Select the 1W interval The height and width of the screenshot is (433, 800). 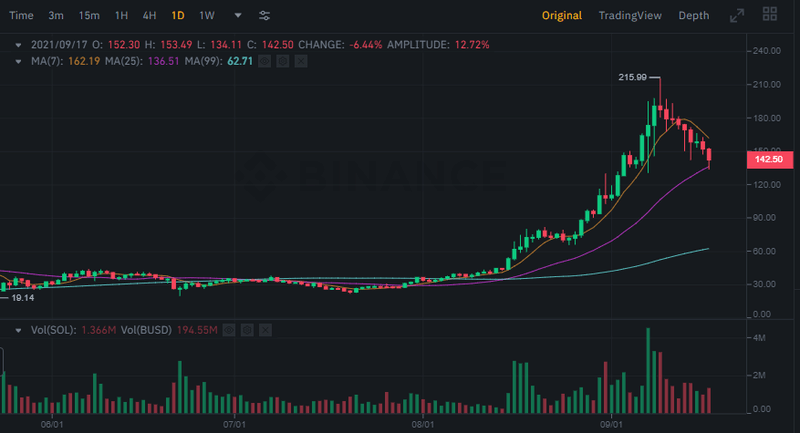coord(206,16)
